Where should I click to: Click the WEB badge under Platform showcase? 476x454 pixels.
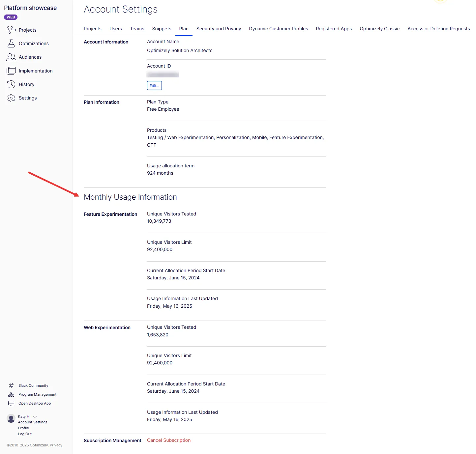click(11, 17)
